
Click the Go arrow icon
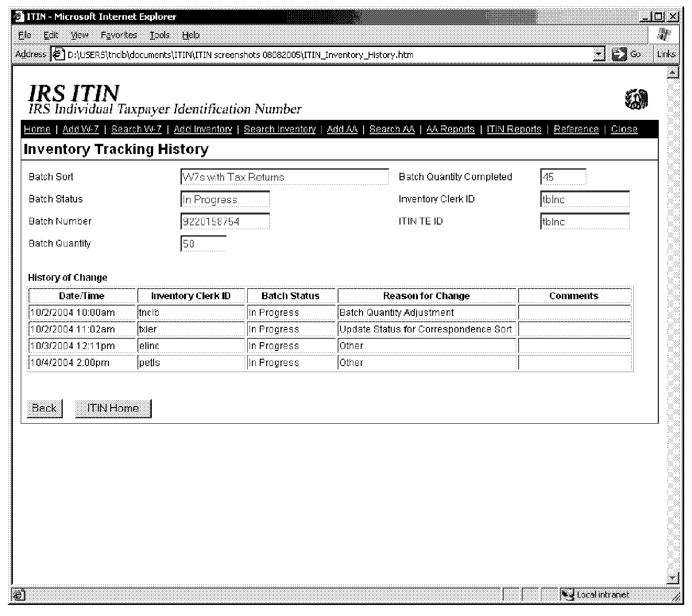pyautogui.click(x=618, y=54)
